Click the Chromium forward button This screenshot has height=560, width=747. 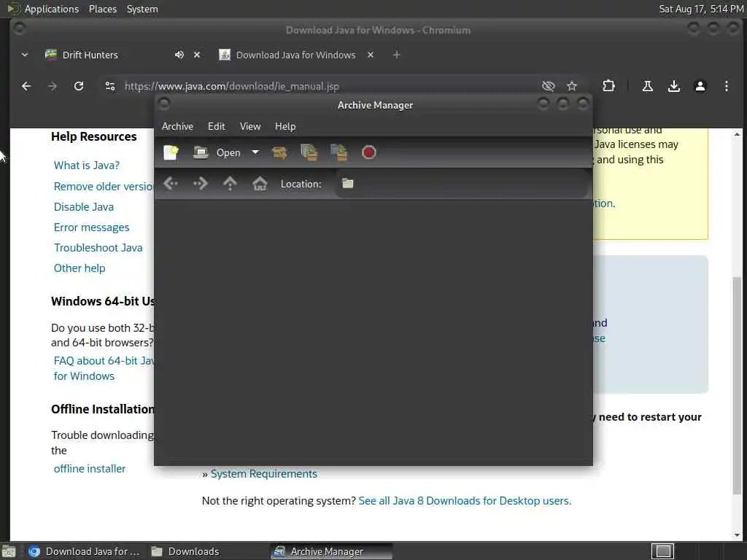(x=53, y=86)
